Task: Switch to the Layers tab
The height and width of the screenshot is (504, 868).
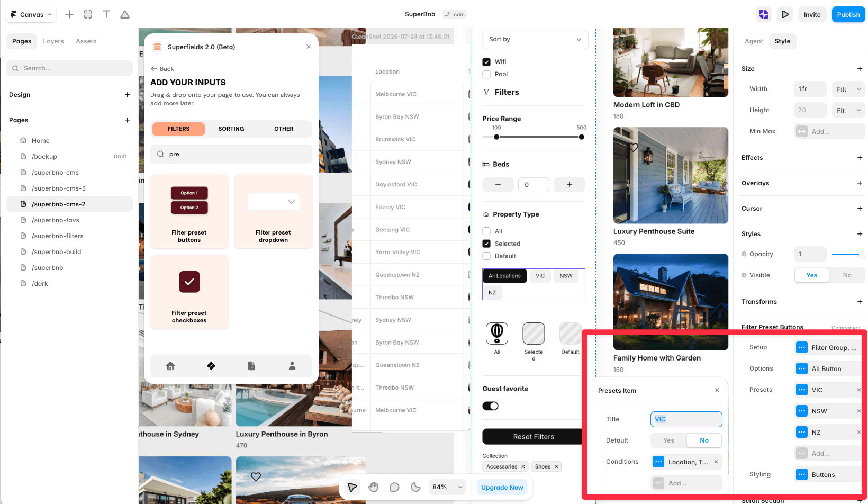Action: click(x=53, y=41)
